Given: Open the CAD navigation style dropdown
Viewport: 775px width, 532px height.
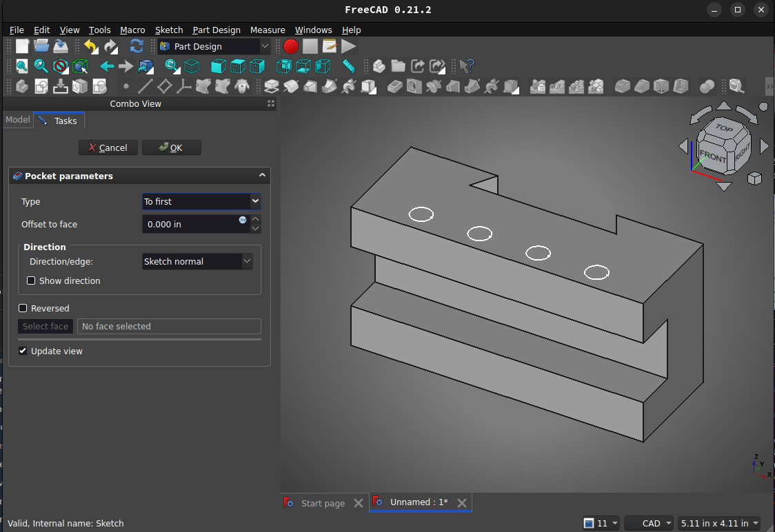Looking at the screenshot, I should [x=648, y=523].
